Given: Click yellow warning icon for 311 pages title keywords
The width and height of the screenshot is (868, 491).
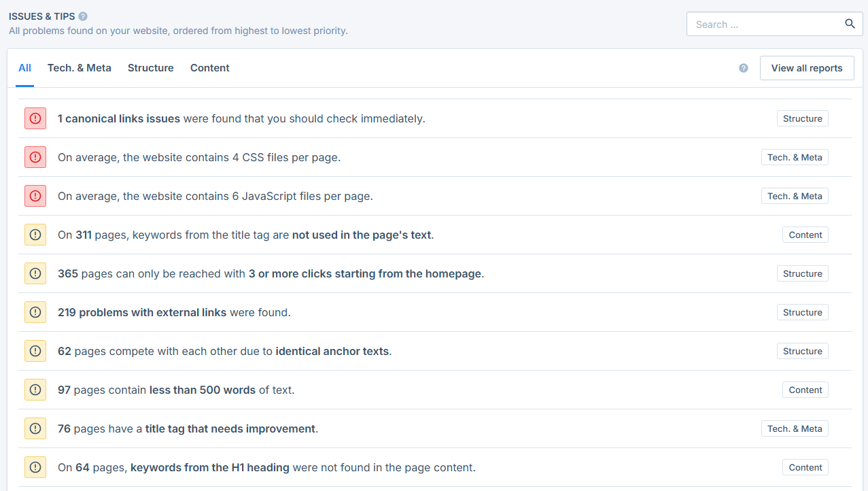Looking at the screenshot, I should 35,235.
